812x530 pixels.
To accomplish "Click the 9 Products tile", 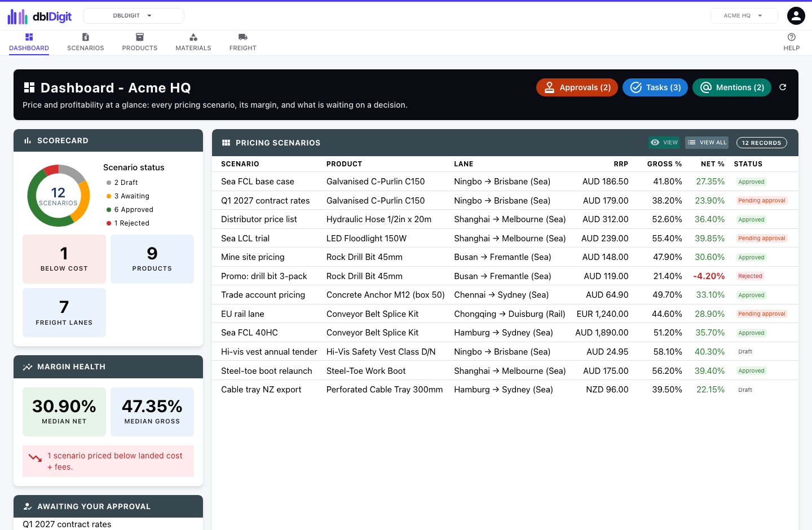I will point(152,259).
